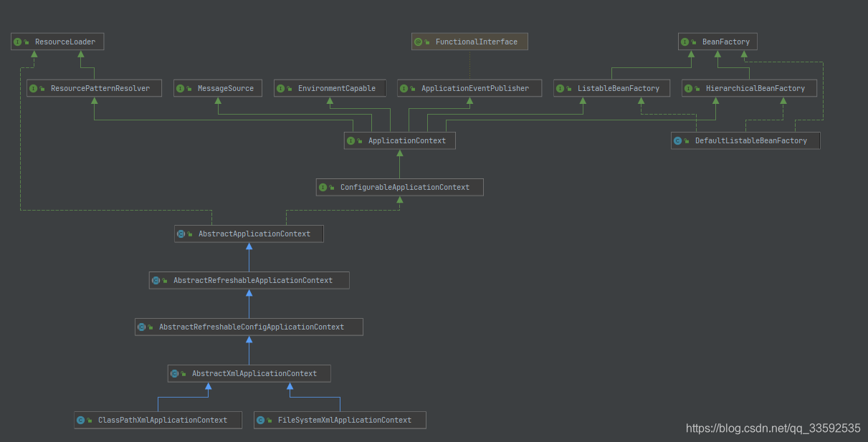Select the class icon of FileSystemXmlApplicationContext
Image resolution: width=868 pixels, height=442 pixels.
259,420
